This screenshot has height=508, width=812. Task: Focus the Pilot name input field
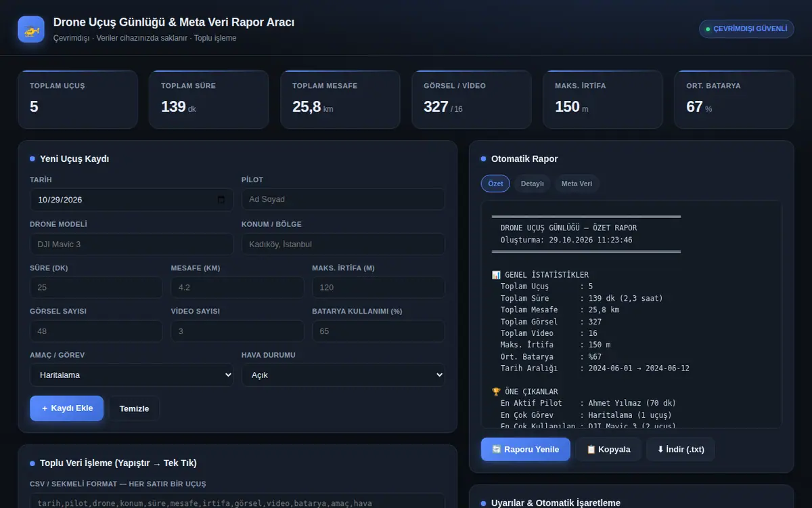coord(343,199)
